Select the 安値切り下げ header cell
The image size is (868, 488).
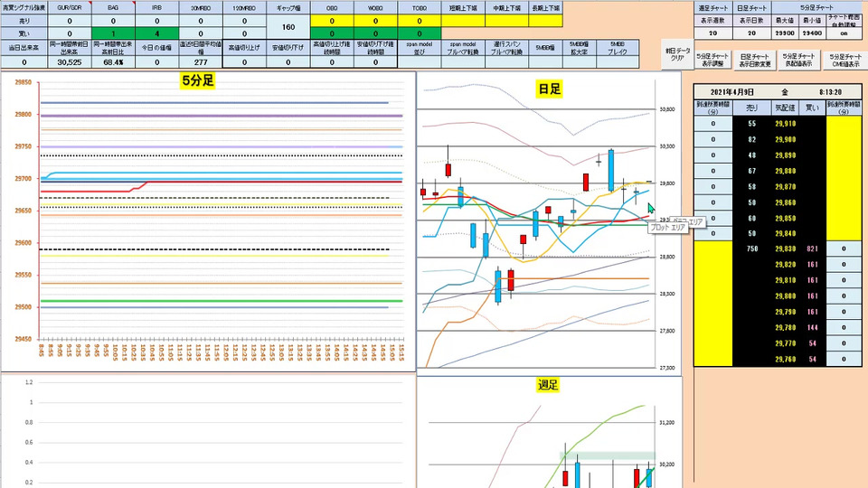click(x=288, y=48)
